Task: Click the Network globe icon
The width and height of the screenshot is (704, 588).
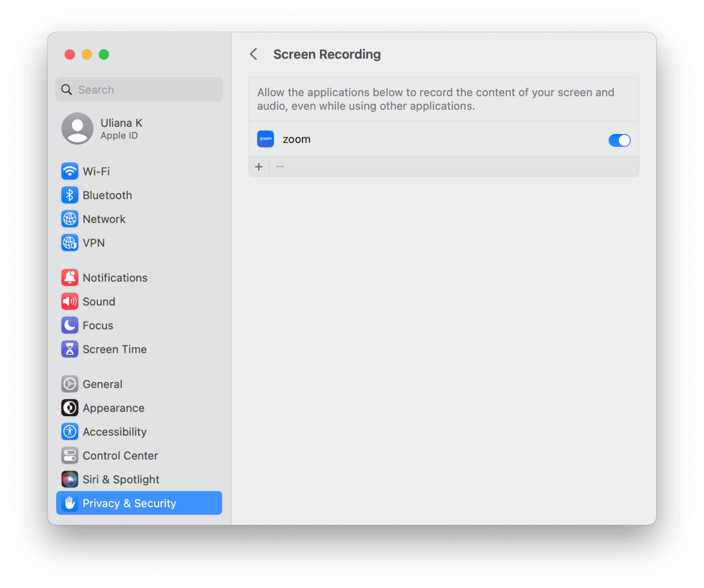Action: pyautogui.click(x=69, y=219)
